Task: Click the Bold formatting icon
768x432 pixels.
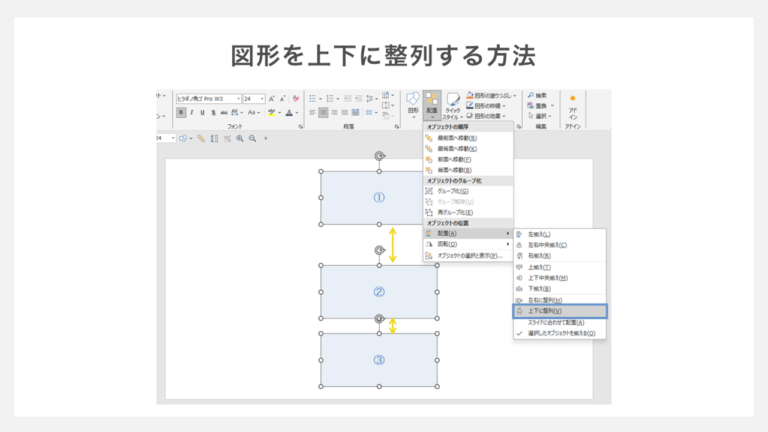Action: [181, 113]
